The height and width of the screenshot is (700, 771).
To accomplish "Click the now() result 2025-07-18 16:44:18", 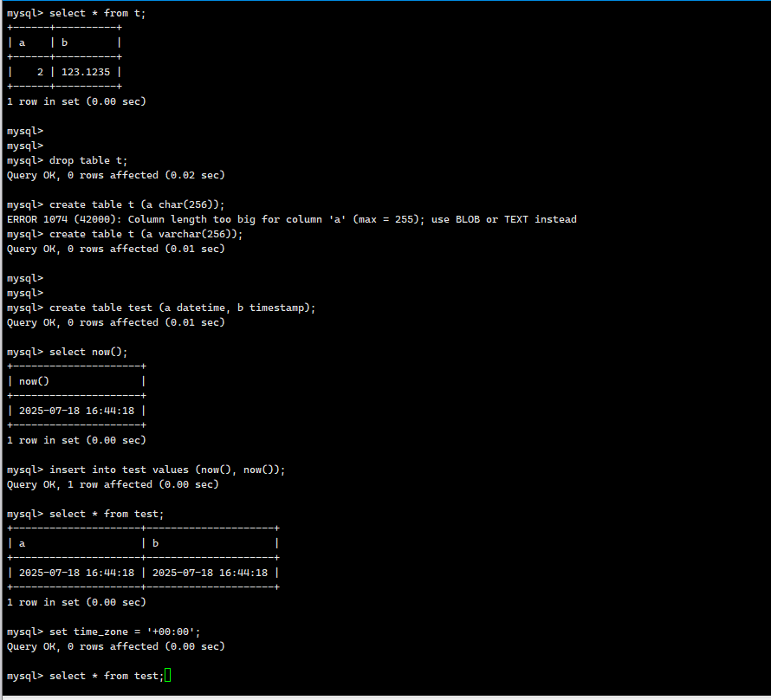I will [x=77, y=411].
